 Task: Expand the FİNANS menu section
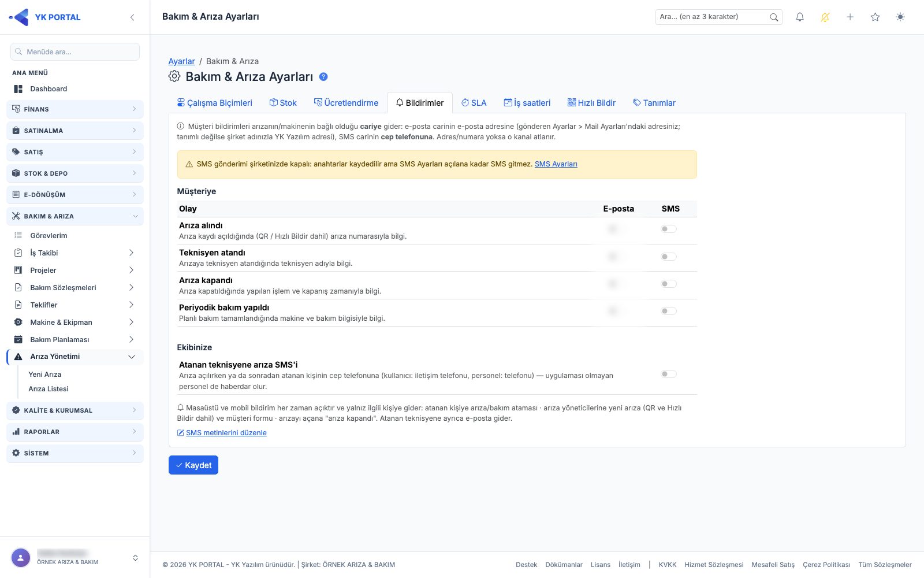click(x=75, y=109)
